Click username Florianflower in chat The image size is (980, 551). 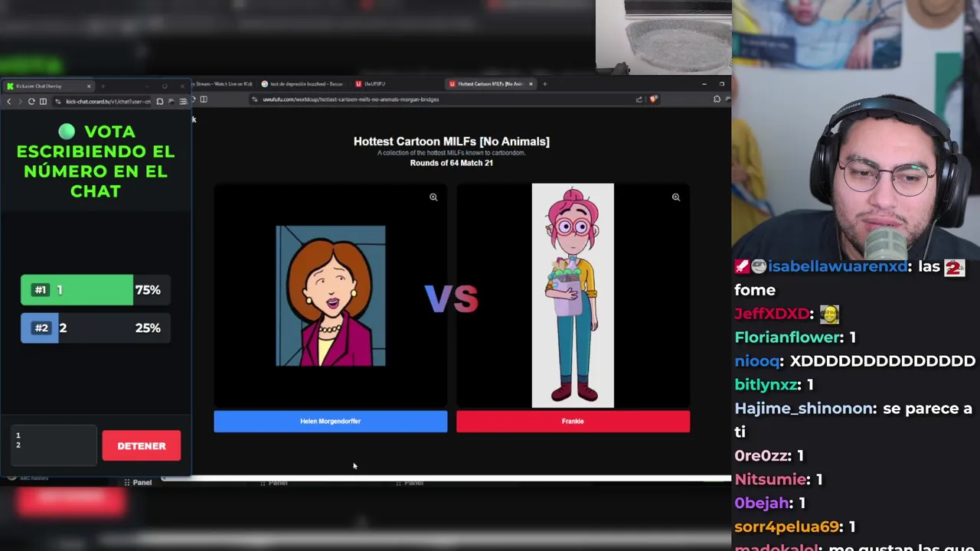pyautogui.click(x=788, y=337)
